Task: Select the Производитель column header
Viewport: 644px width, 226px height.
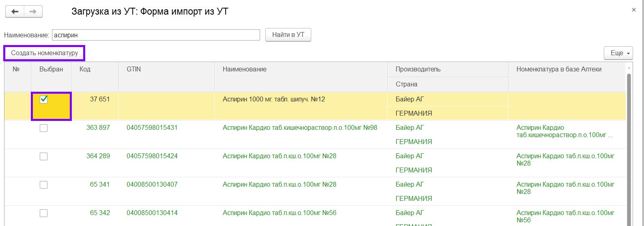Action: pos(418,69)
